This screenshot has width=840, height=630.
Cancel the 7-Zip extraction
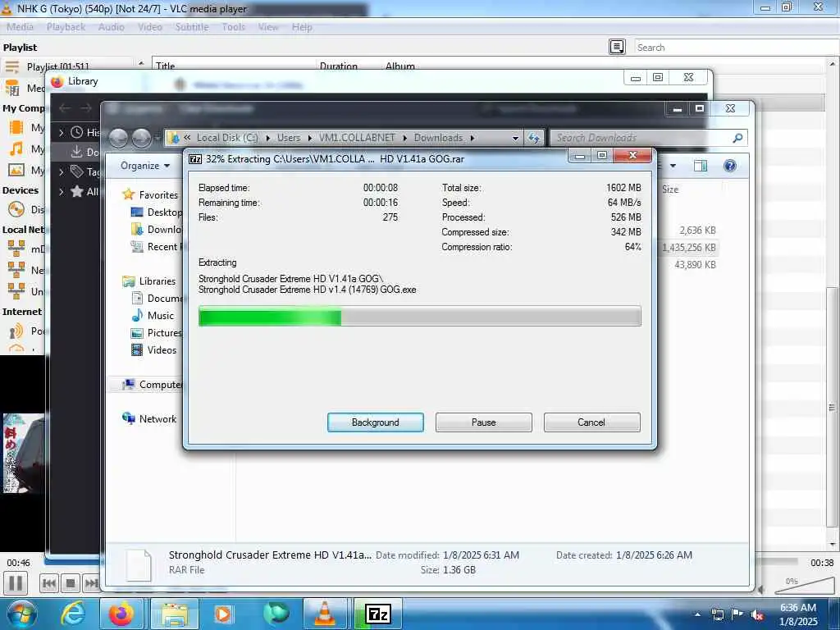(x=591, y=422)
